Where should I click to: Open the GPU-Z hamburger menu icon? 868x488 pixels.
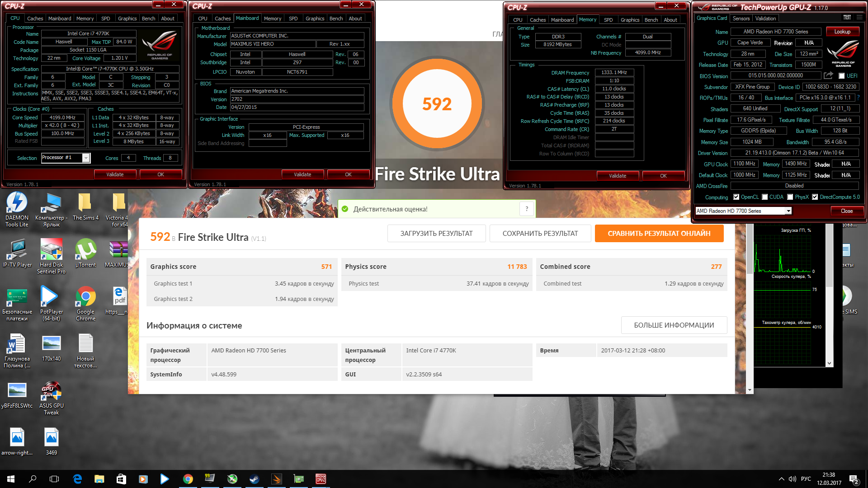point(859,18)
